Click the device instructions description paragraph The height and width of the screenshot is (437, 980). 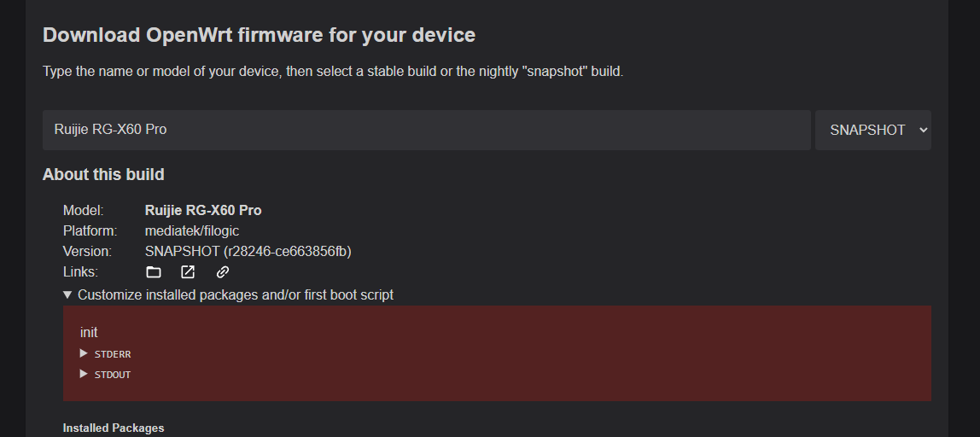click(x=333, y=72)
